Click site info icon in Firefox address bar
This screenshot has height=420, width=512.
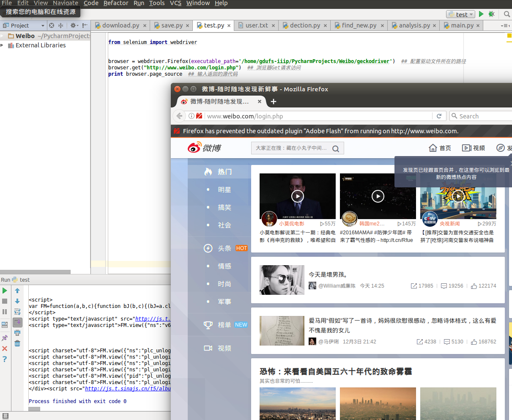192,116
